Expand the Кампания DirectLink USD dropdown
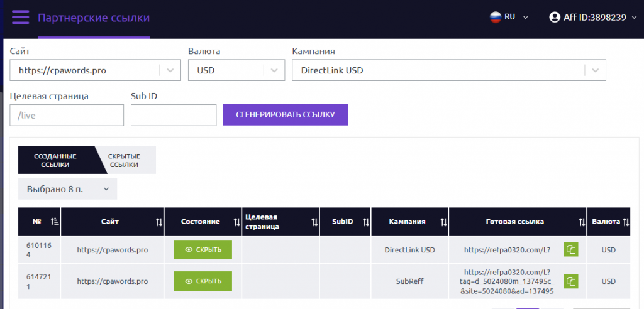 tap(595, 70)
